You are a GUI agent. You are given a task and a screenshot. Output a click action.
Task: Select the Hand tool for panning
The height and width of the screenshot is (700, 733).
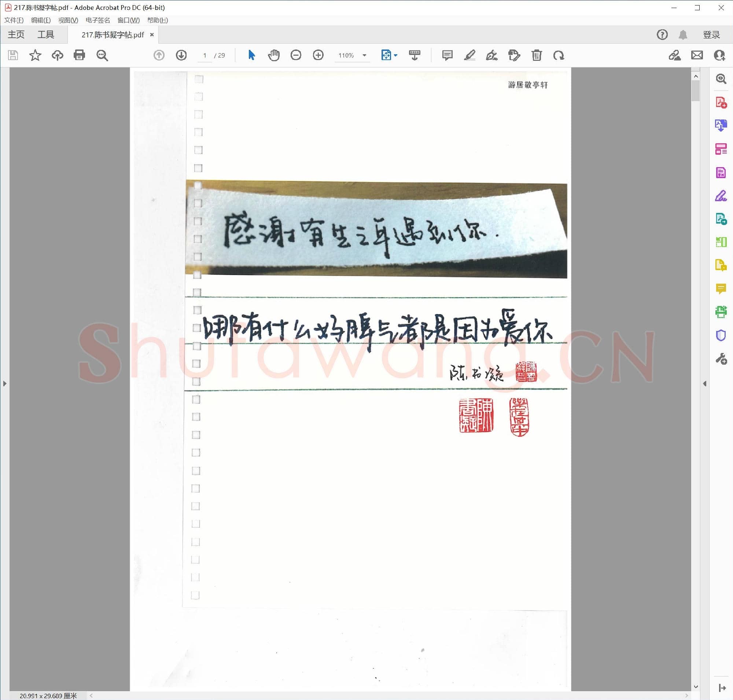click(273, 55)
